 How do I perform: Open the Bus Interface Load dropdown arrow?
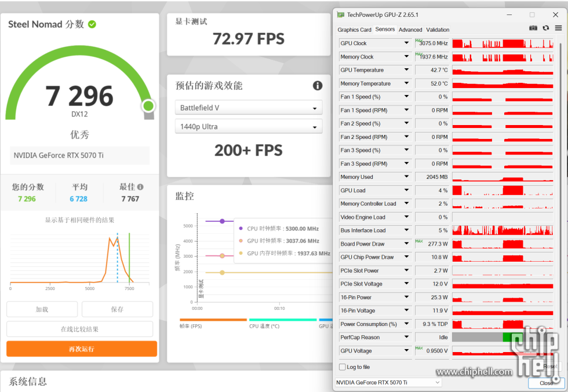coord(406,230)
